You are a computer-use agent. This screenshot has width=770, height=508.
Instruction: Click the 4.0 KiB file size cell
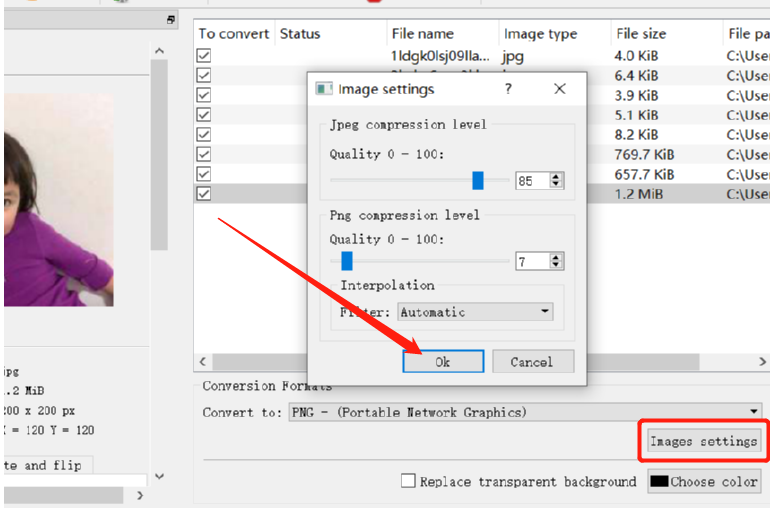click(x=636, y=56)
